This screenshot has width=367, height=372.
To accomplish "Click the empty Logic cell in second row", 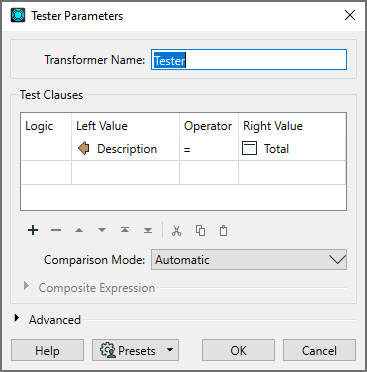I will click(46, 172).
